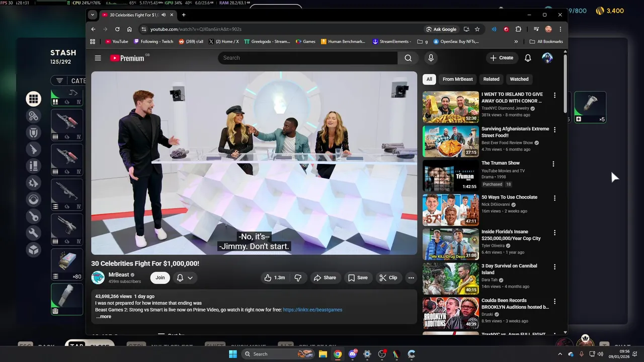Open the Ireland gold giveaway video thumbnail
This screenshot has width=644, height=362.
coord(451,107)
